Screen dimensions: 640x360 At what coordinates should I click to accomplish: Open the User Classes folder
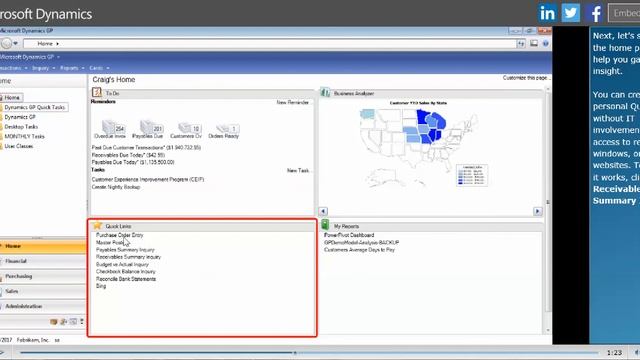coord(18,146)
